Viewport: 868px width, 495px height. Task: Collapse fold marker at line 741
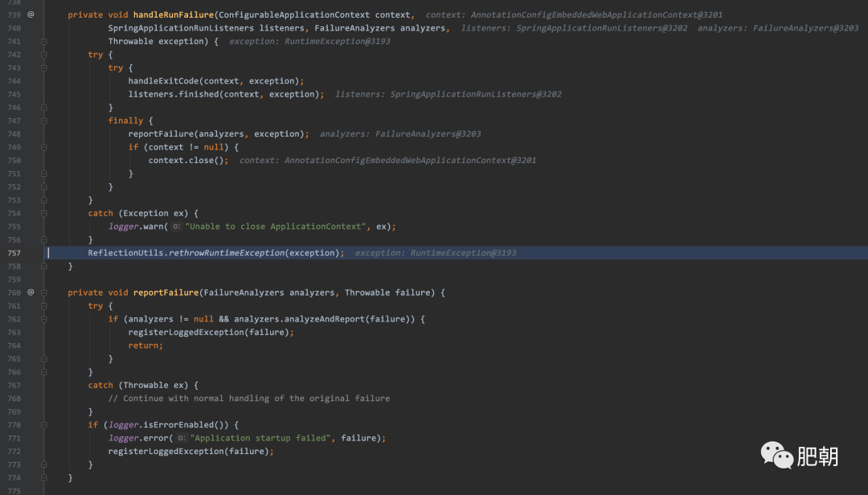pyautogui.click(x=43, y=42)
